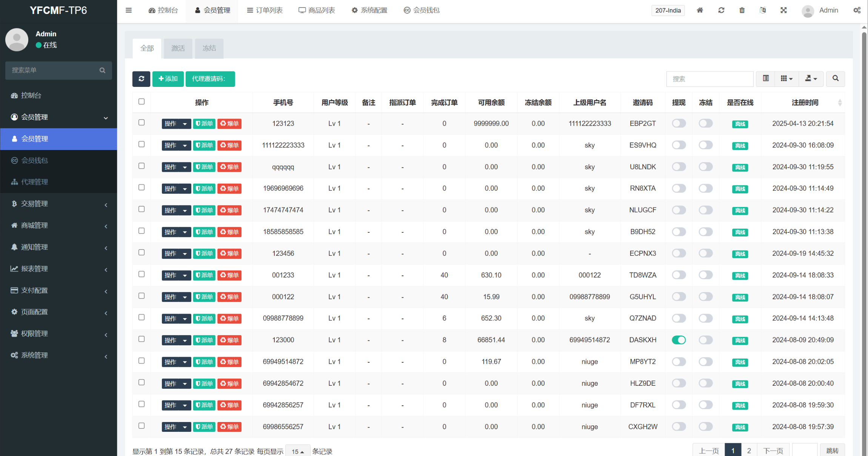Click the dark refresh table button
Image resolution: width=868 pixels, height=456 pixels.
tap(141, 79)
